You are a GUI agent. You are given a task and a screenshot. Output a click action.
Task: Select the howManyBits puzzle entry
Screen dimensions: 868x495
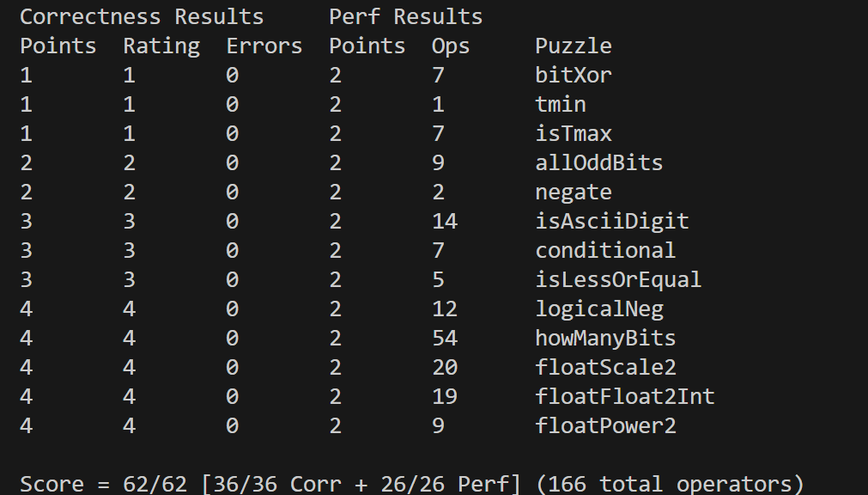tap(605, 338)
